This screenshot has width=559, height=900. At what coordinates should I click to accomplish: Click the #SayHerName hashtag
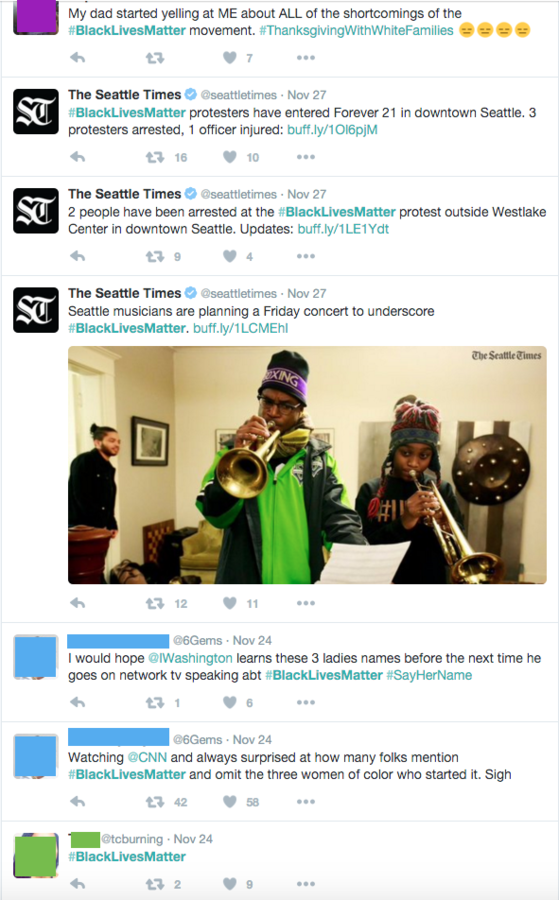(429, 675)
